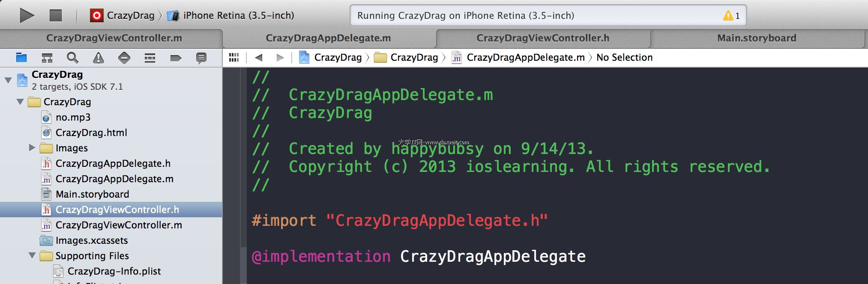Switch to the Main.storyboard tab
This screenshot has width=868, height=284.
(757, 38)
